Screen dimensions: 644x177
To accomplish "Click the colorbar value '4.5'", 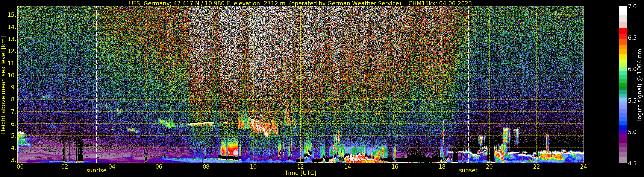I will (x=632, y=163).
